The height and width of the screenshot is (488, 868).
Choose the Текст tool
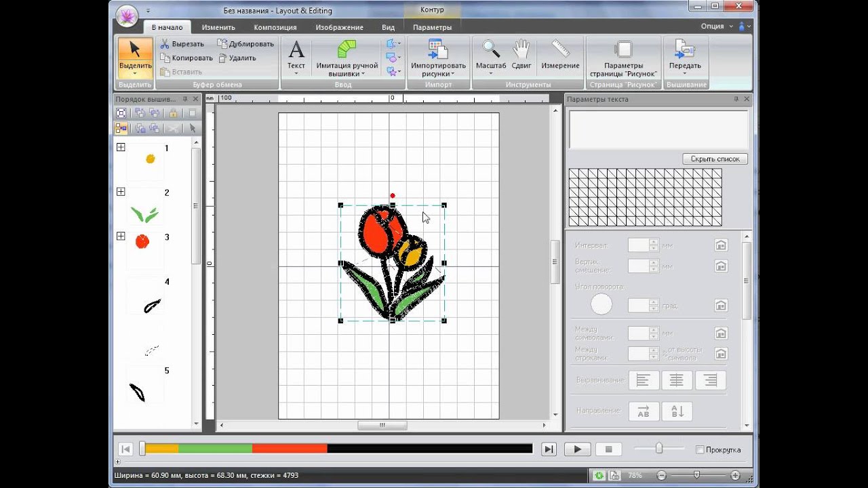point(296,54)
